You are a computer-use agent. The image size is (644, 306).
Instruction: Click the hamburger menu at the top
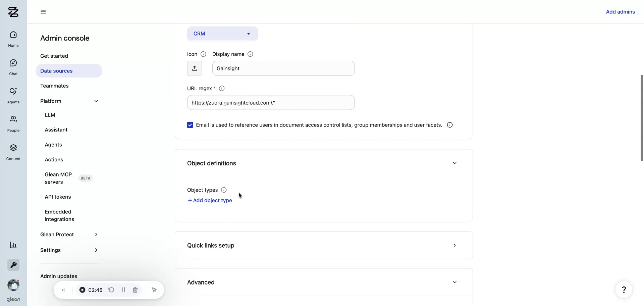pyautogui.click(x=43, y=11)
